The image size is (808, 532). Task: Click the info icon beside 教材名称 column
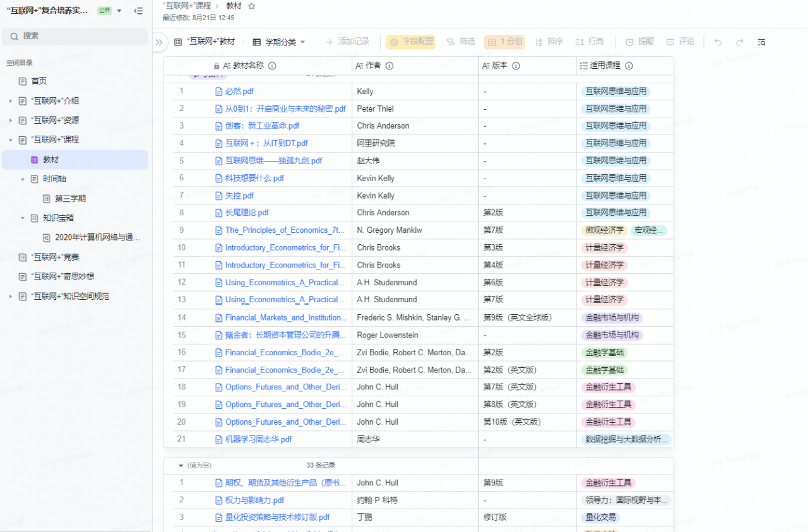point(272,66)
